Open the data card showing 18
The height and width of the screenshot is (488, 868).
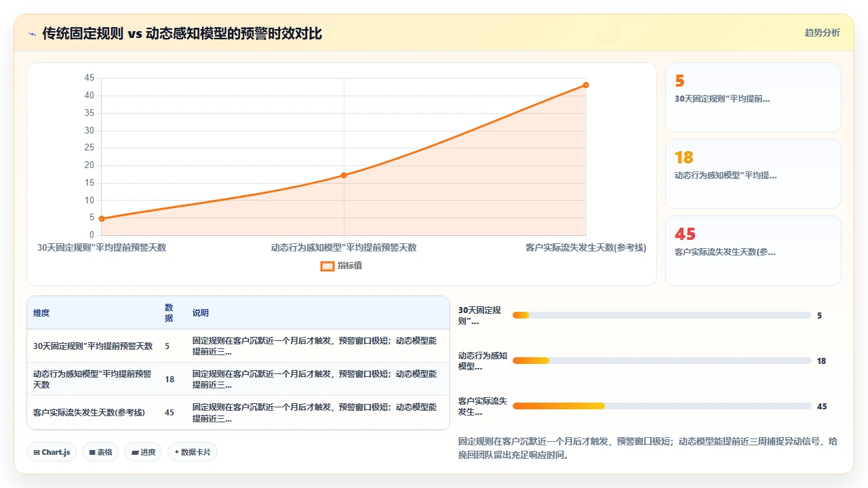pyautogui.click(x=753, y=174)
